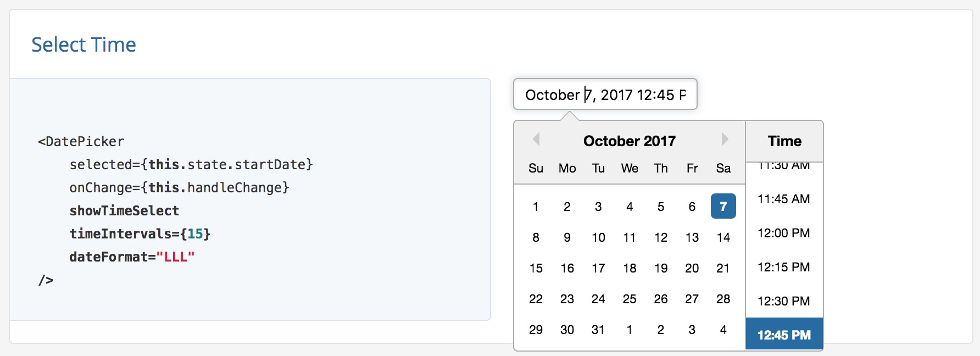Pick November 1 from the trailing dates
This screenshot has width=980, height=356.
tap(630, 330)
